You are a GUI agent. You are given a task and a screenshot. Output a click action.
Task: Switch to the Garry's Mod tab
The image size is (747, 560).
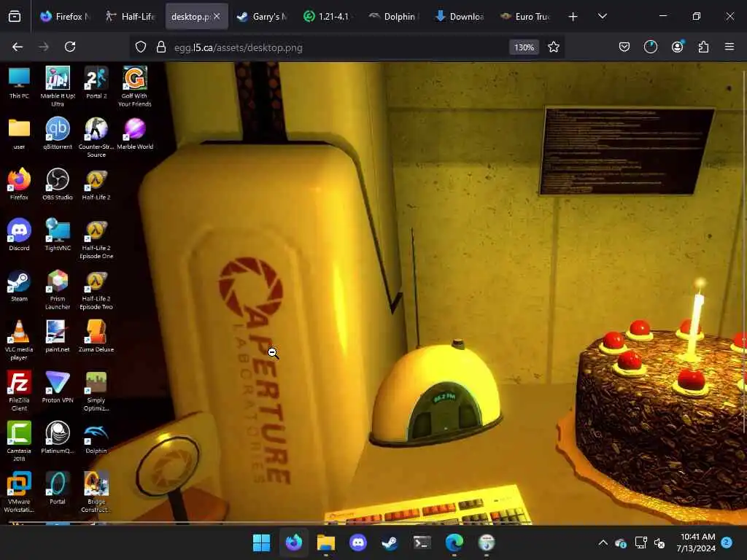263,17
